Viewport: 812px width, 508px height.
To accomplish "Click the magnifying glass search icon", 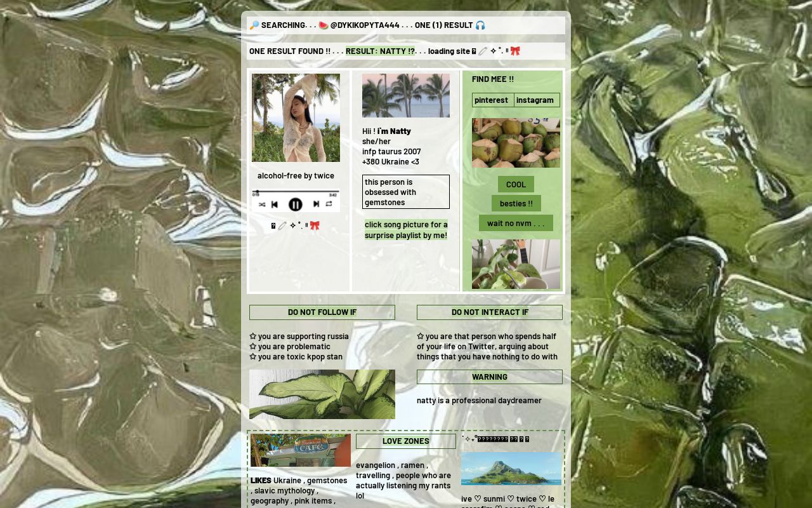I will (x=254, y=25).
